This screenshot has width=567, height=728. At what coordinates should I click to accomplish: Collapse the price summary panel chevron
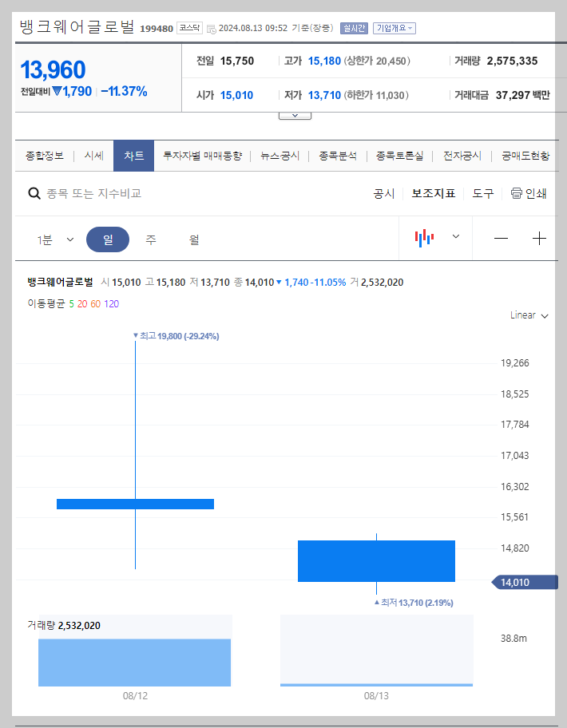295,114
